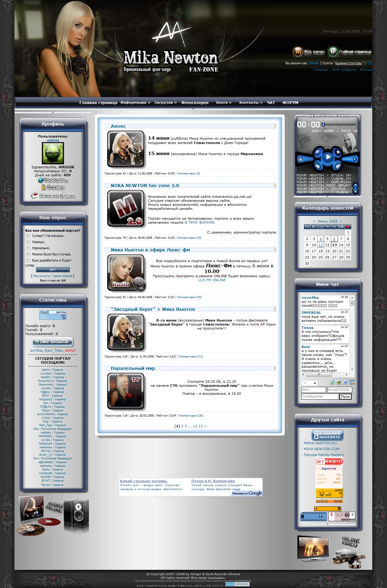
Task: Open the MyRadio banner
Action: (x=329, y=461)
